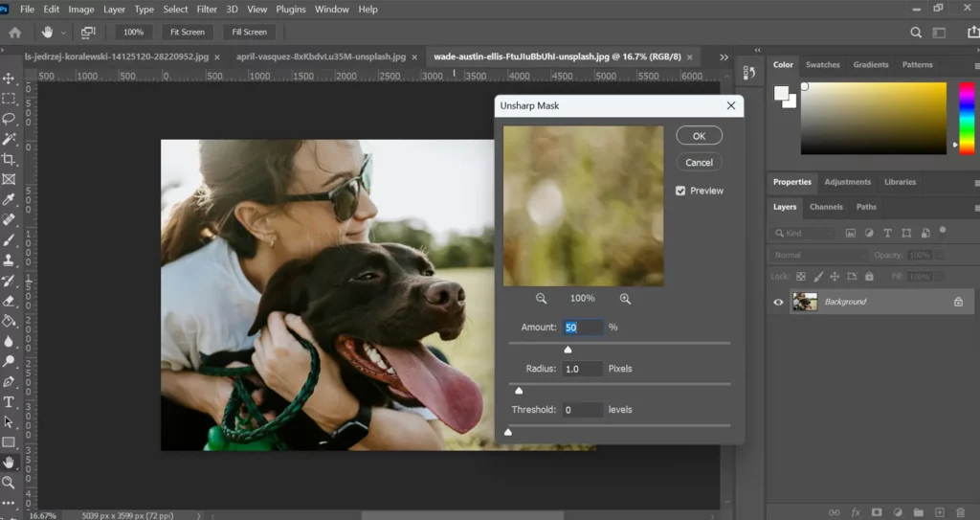
Task: Open the workspace switcher icon
Action: pos(939,33)
